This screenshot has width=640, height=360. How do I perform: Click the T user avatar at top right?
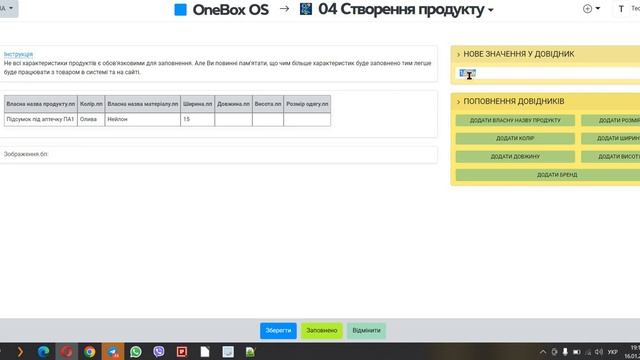(621, 9)
